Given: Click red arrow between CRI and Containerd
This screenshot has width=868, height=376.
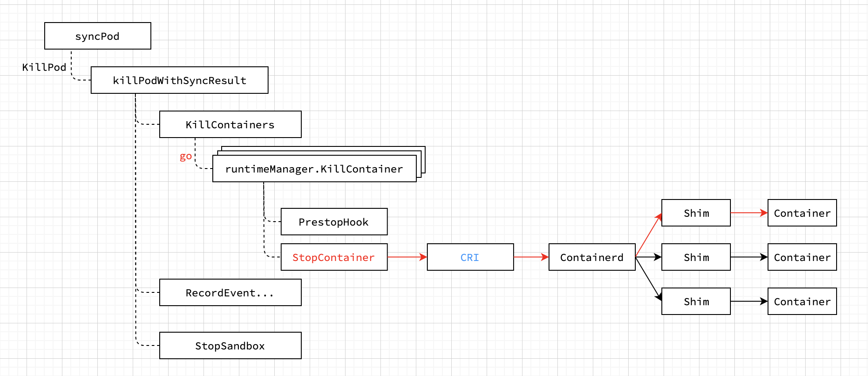Looking at the screenshot, I should [531, 257].
